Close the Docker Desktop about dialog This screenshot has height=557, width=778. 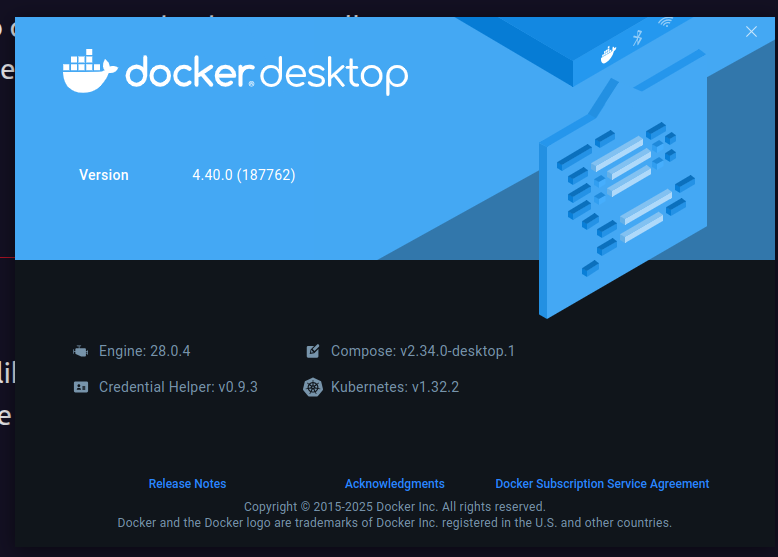click(x=752, y=32)
